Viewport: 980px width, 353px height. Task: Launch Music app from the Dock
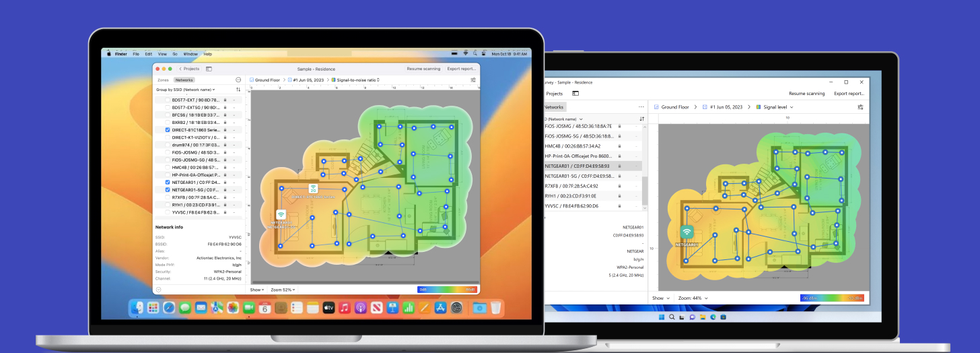345,307
